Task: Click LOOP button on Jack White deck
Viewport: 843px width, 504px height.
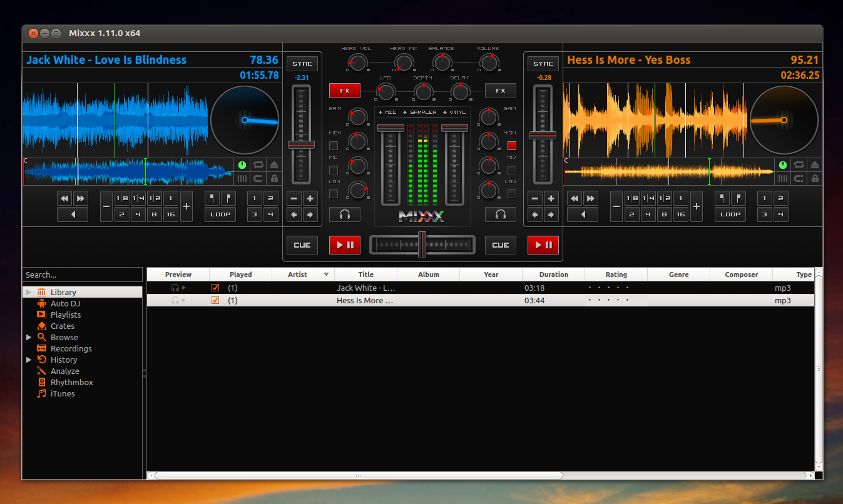Action: [x=220, y=214]
